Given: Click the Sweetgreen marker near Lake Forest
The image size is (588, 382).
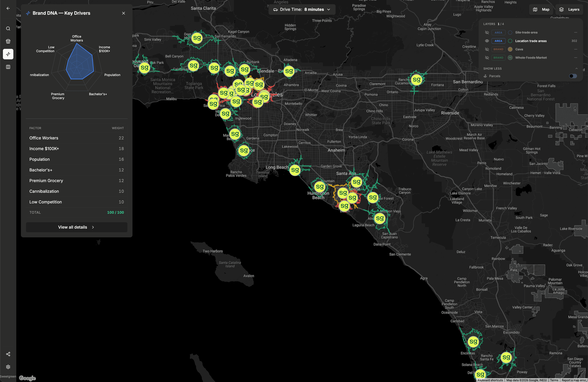Looking at the screenshot, I should [x=373, y=197].
